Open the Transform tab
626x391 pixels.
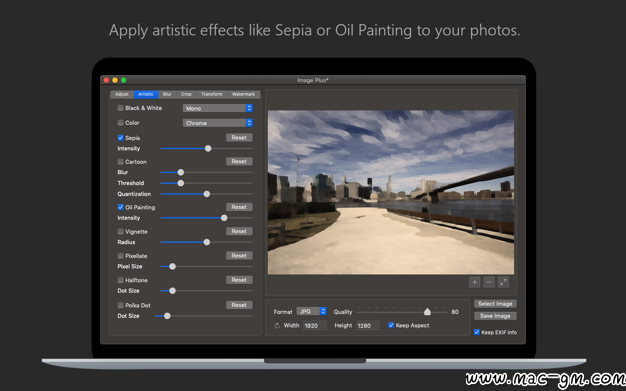click(x=212, y=94)
